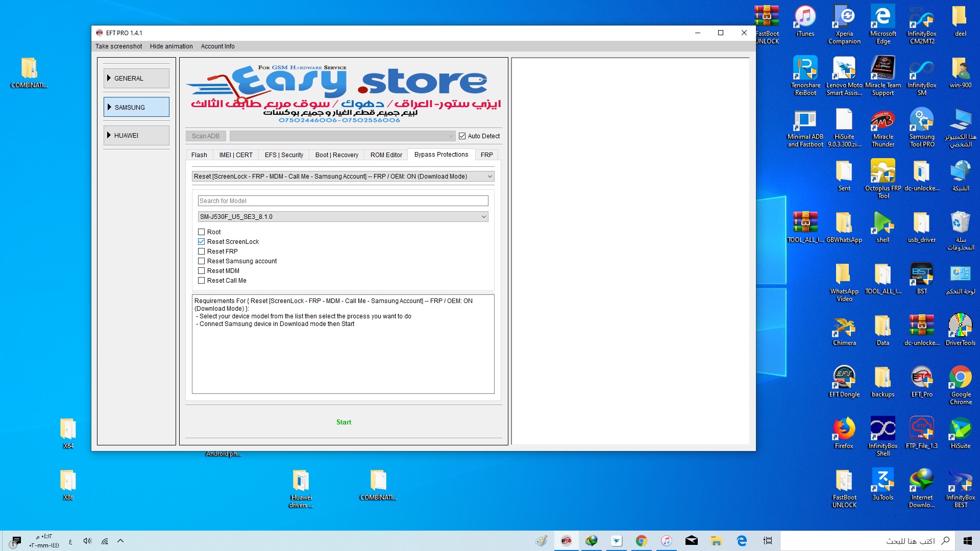Screen dimensions: 980x551
Task: Launch the BST desktop shortcut
Action: [x=922, y=279]
